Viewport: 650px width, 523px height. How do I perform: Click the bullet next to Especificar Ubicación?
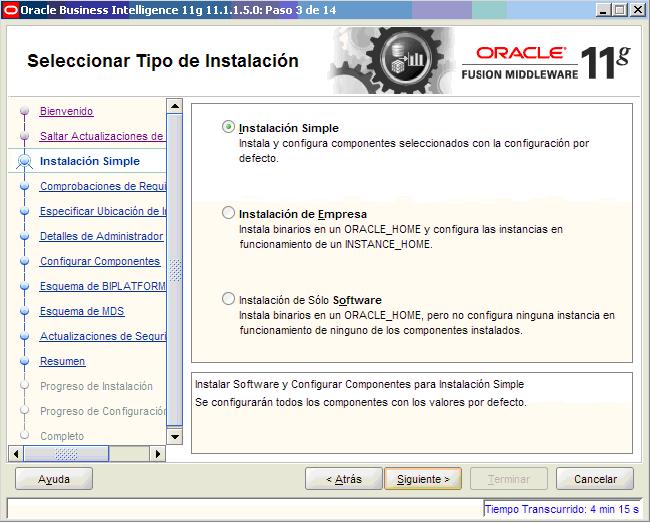coord(24,211)
